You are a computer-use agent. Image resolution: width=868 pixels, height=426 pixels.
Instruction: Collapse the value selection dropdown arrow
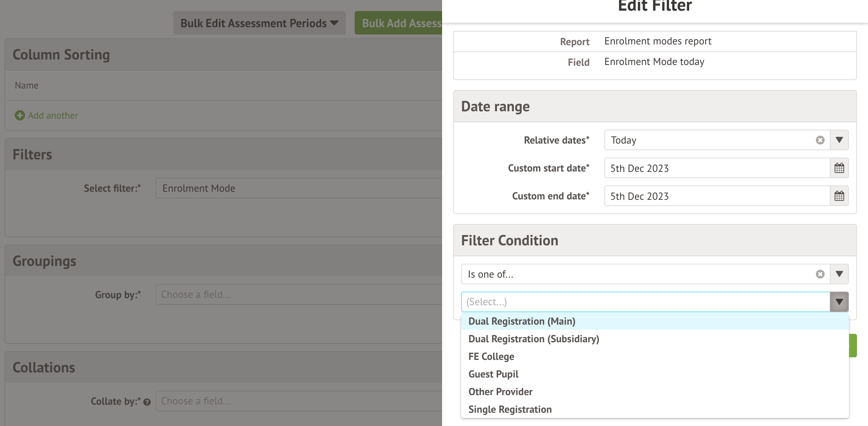839,302
